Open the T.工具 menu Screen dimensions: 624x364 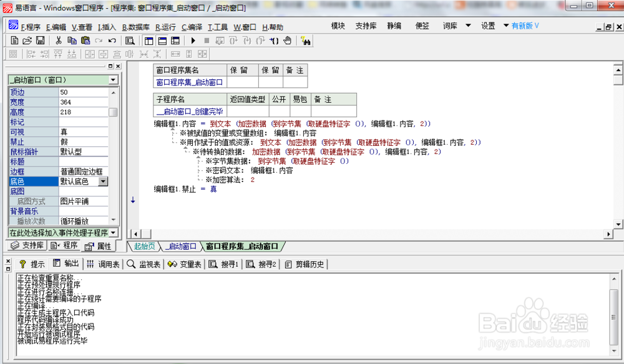pyautogui.click(x=218, y=27)
